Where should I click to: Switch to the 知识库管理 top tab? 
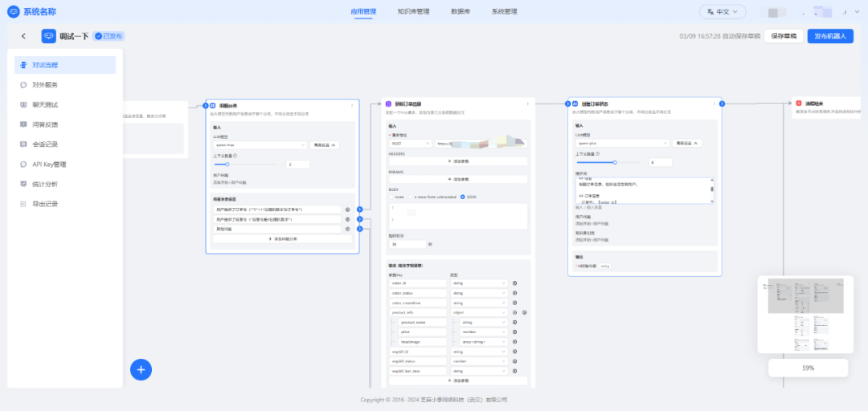[x=414, y=11]
